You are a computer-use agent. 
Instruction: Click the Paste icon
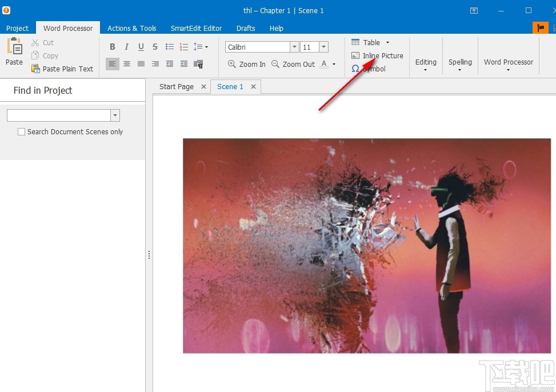(13, 51)
